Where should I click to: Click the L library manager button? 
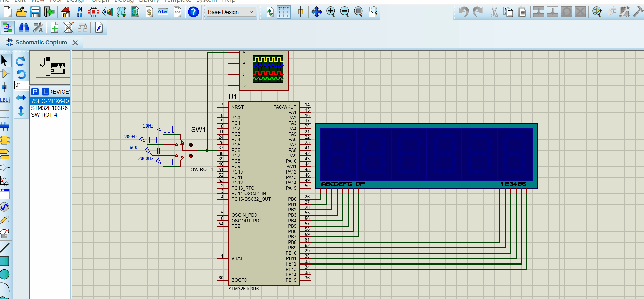(x=46, y=92)
